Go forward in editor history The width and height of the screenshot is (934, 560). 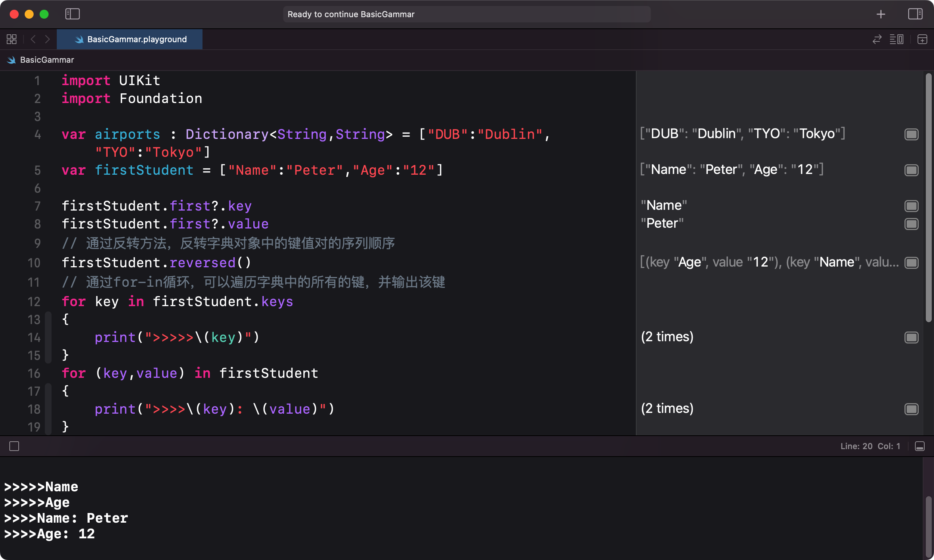tap(47, 39)
